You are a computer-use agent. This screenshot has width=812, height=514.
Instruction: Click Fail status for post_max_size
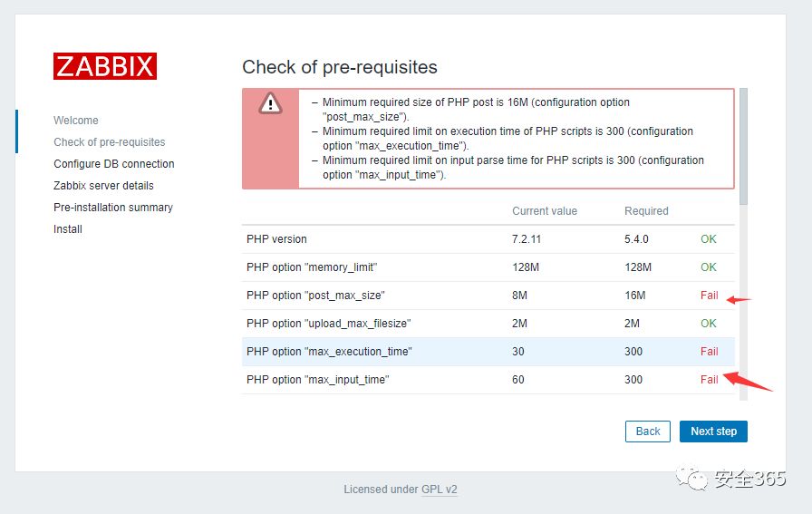(x=709, y=296)
